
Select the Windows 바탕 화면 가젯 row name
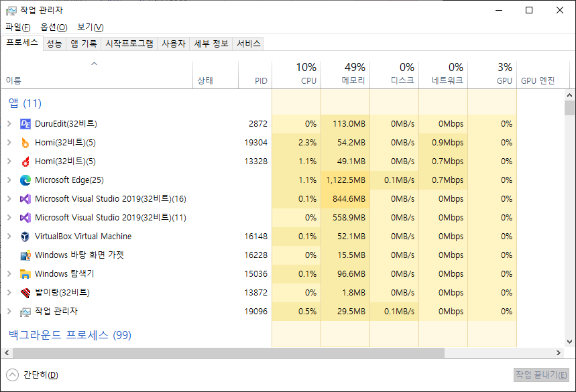pyautogui.click(x=79, y=255)
